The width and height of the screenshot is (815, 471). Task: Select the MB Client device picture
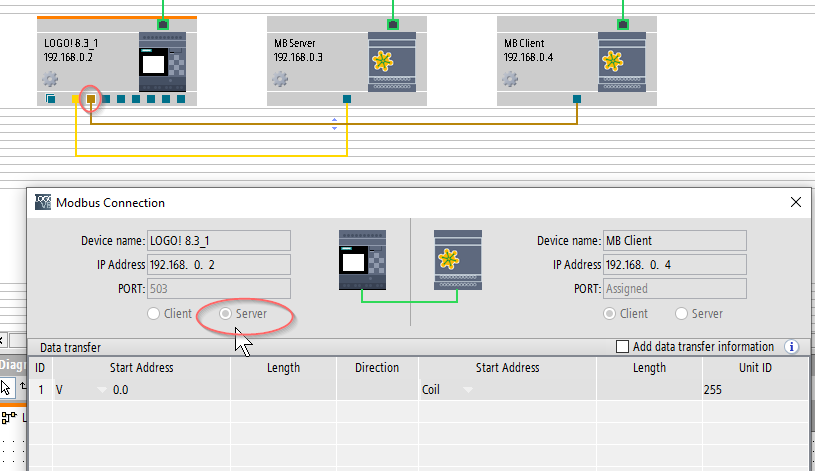pos(622,62)
